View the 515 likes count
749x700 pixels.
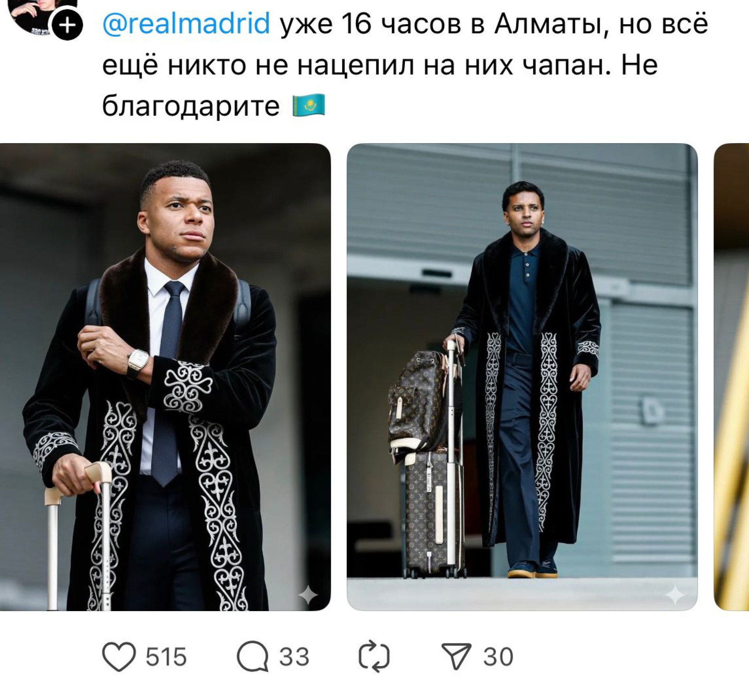pyautogui.click(x=166, y=657)
